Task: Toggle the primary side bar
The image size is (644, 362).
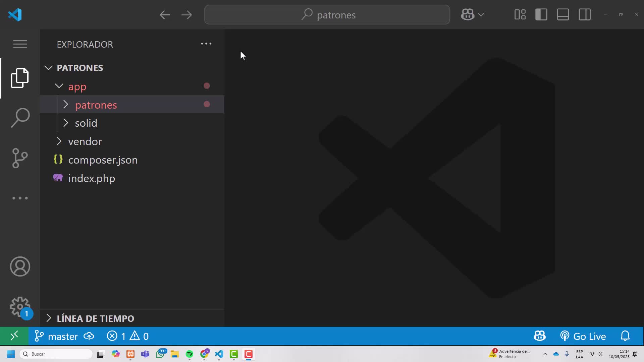Action: click(x=541, y=15)
